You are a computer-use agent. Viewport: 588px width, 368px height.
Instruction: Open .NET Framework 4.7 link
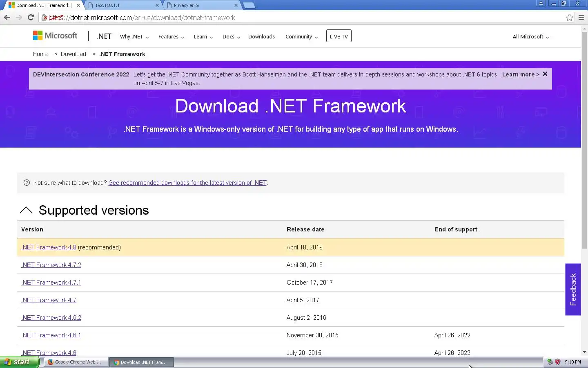pos(49,300)
